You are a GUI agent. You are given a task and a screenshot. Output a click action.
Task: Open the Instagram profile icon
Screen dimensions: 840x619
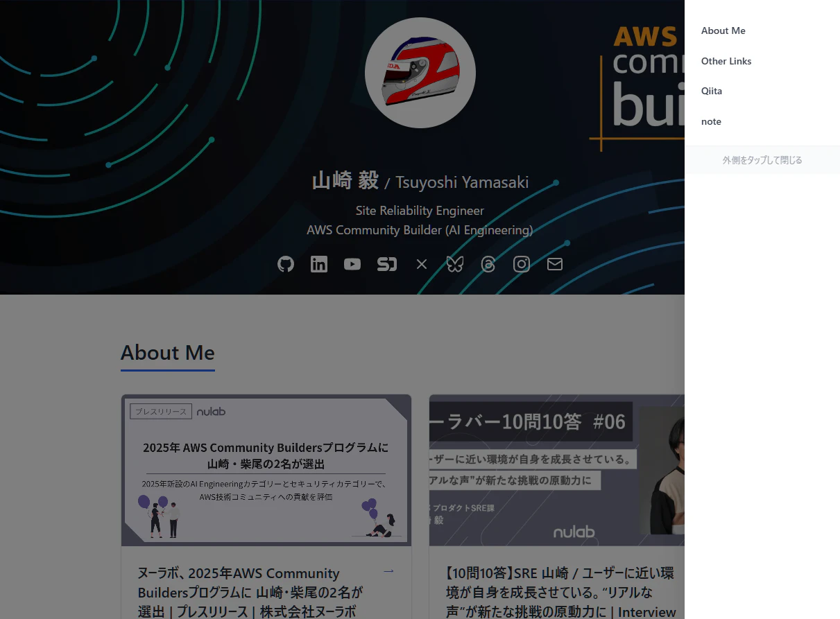pyautogui.click(x=522, y=264)
